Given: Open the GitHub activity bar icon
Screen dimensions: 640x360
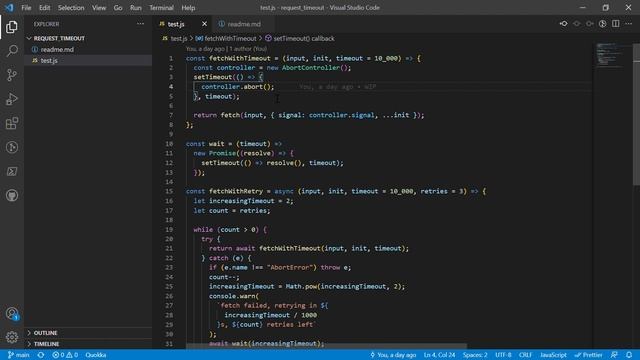Looking at the screenshot, I should click(x=12, y=196).
